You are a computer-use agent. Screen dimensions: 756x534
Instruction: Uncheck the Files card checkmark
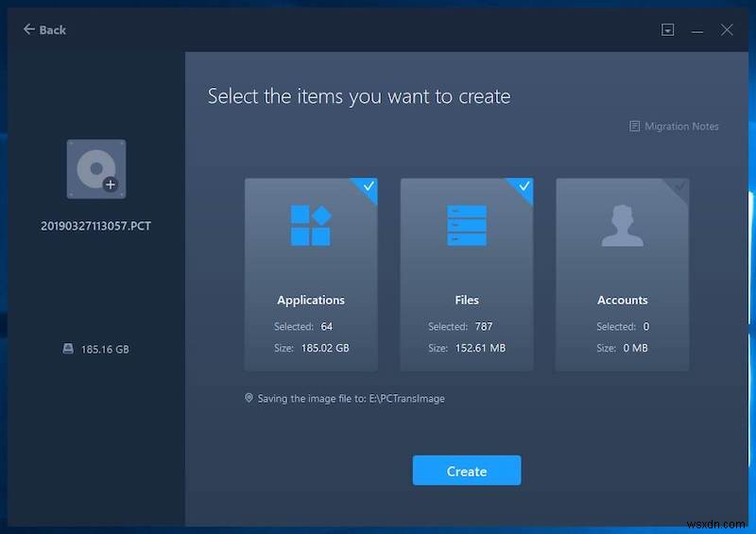[x=524, y=187]
